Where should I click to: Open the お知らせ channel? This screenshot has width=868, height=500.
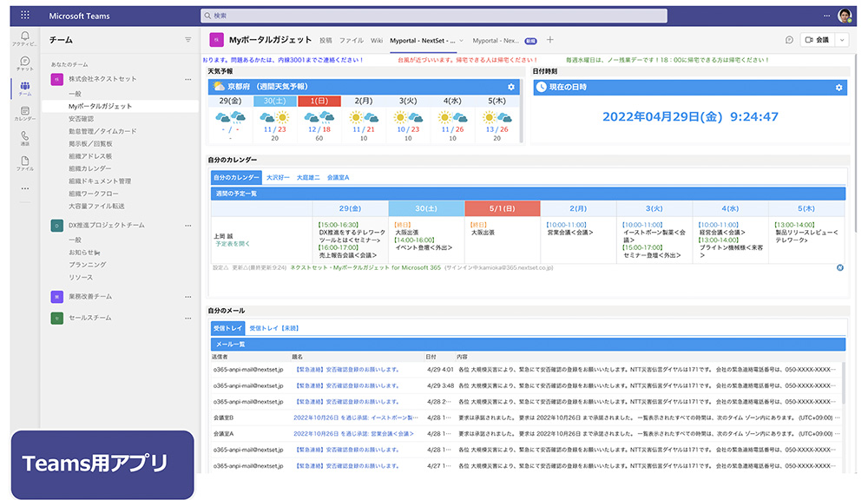(84, 253)
